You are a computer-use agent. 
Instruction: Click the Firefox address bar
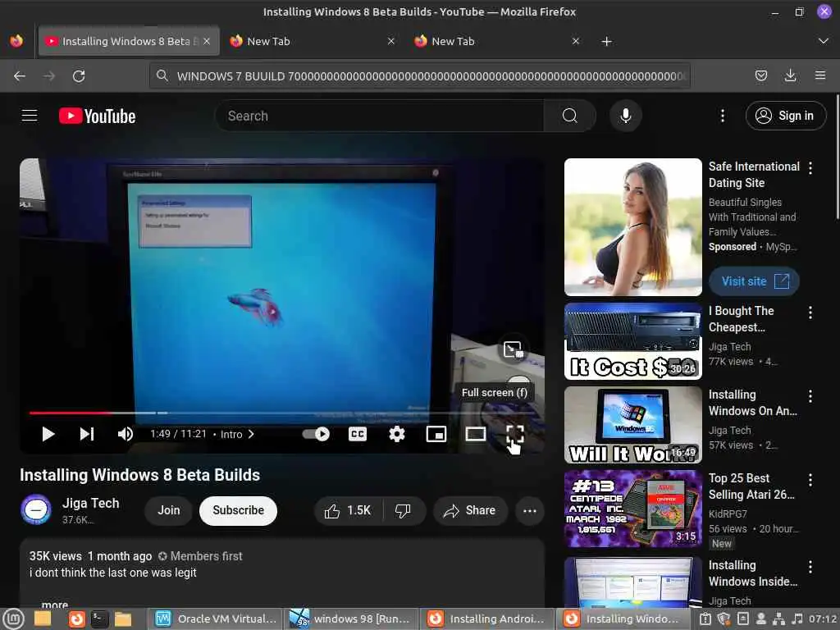pos(420,76)
